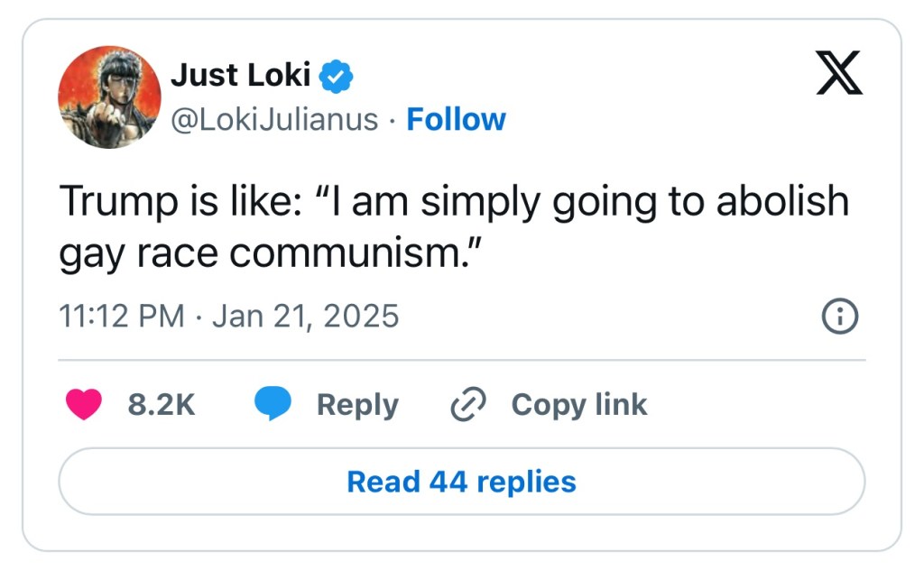The width and height of the screenshot is (924, 570).
Task: Open the Twitter info circle icon
Action: coord(840,316)
